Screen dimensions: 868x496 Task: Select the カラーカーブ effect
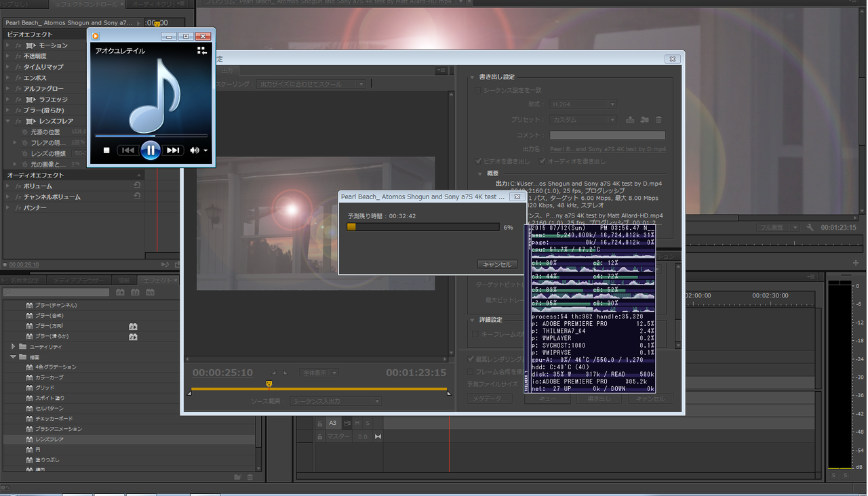pos(49,377)
